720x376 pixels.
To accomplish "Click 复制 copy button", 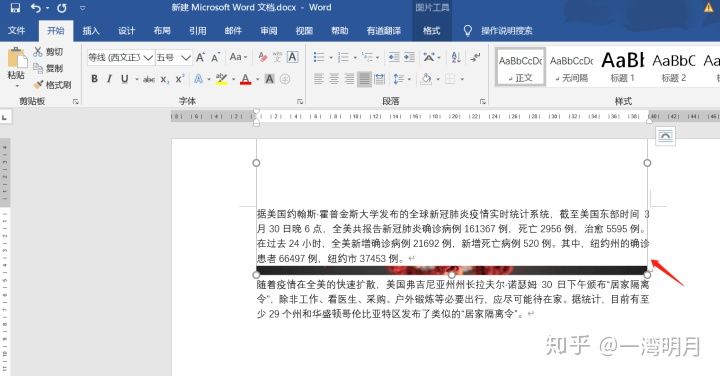I will click(x=48, y=68).
